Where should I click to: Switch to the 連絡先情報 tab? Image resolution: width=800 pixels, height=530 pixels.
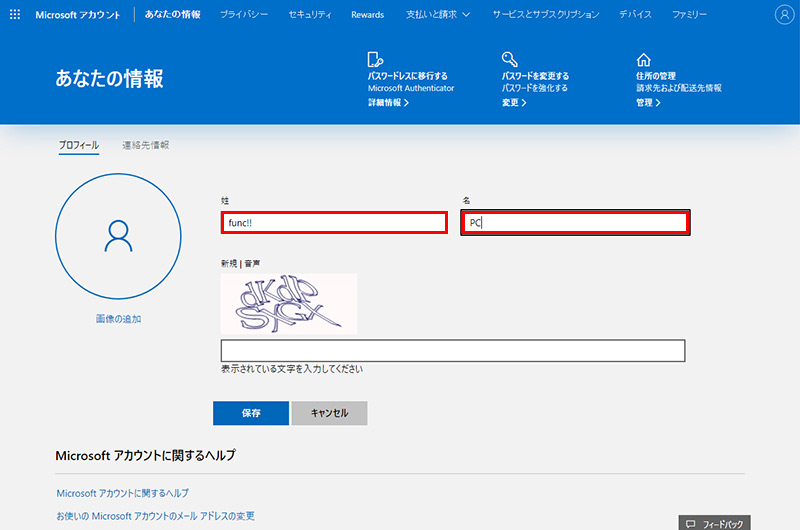tap(145, 145)
